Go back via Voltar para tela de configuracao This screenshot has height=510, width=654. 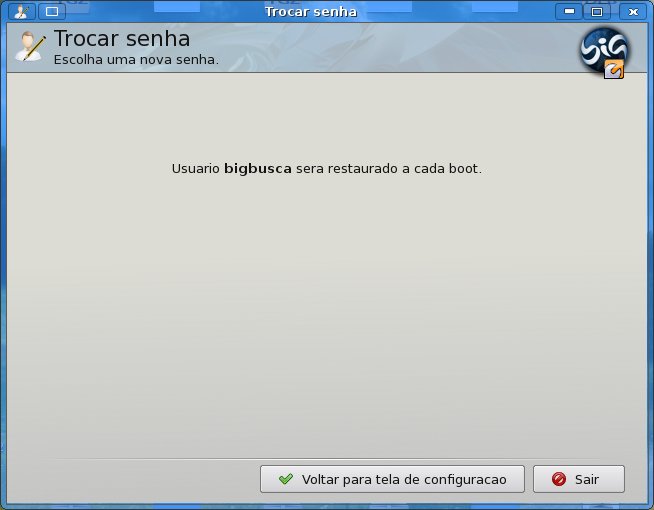tap(392, 479)
